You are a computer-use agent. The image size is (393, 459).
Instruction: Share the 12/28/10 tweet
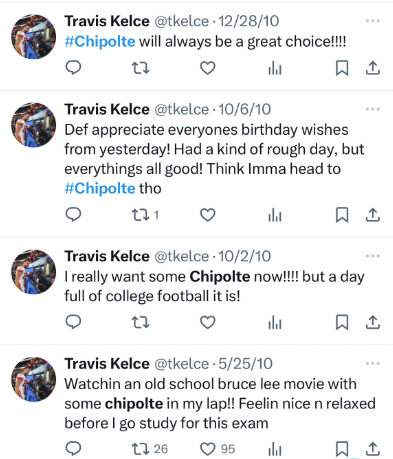click(x=373, y=68)
